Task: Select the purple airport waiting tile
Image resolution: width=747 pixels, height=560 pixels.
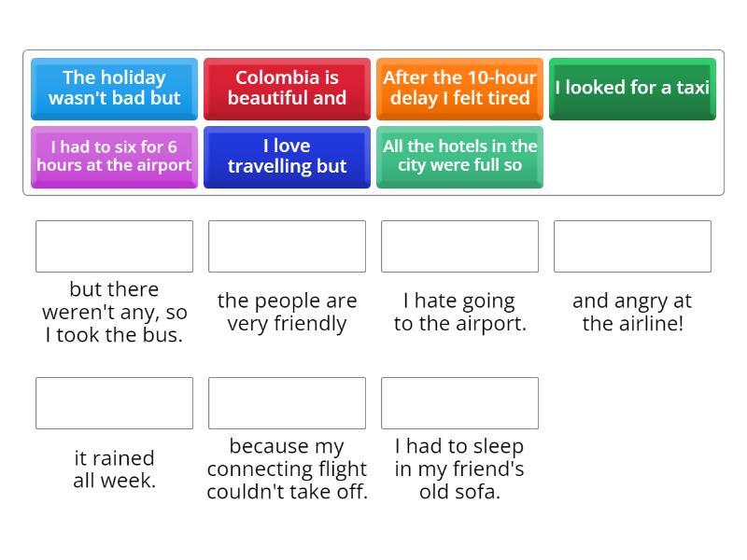Action: tap(114, 158)
